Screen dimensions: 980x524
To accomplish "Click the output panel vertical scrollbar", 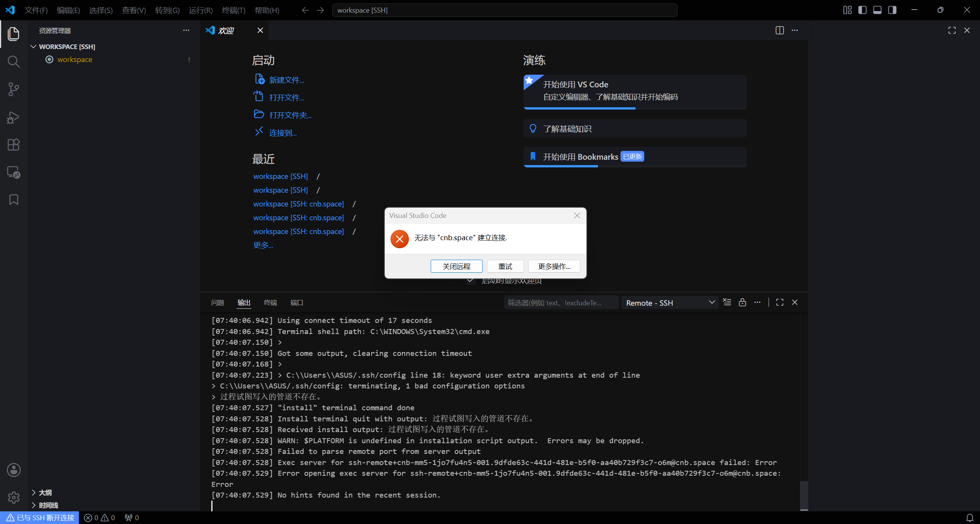I will coord(804,495).
